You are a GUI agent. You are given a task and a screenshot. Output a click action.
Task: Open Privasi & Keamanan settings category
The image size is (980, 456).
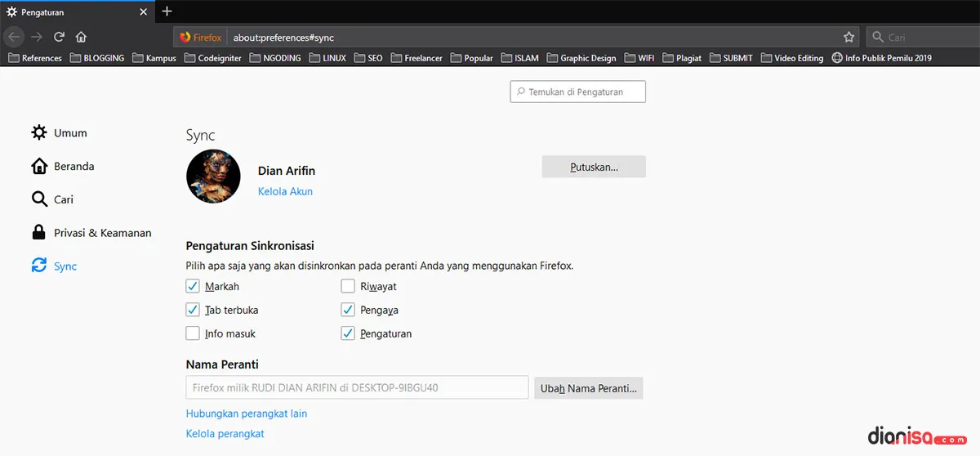pyautogui.click(x=91, y=233)
